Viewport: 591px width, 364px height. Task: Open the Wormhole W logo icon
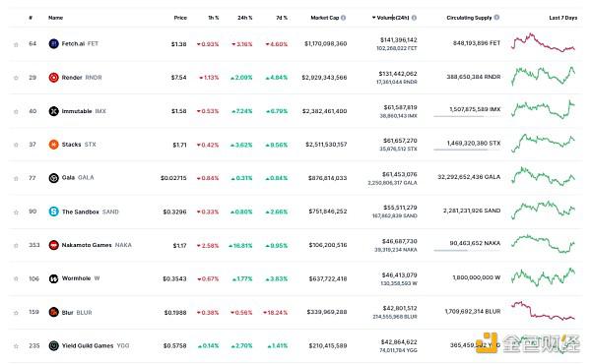coord(54,278)
